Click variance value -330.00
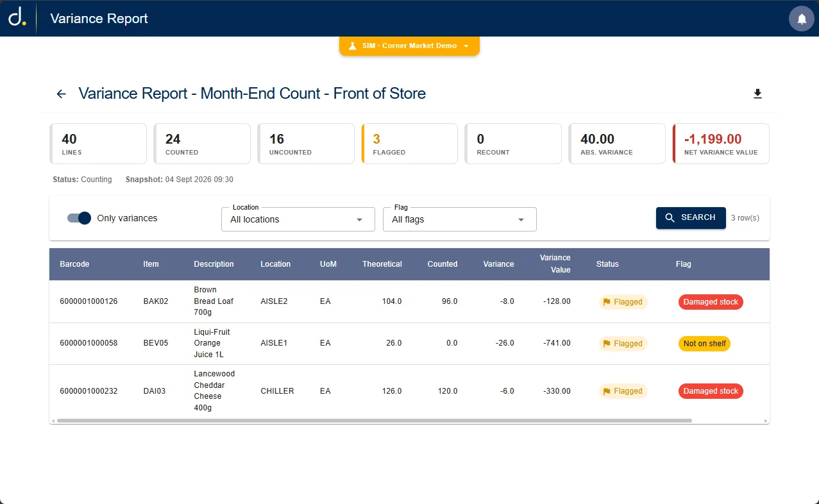This screenshot has width=819, height=504. (x=556, y=391)
